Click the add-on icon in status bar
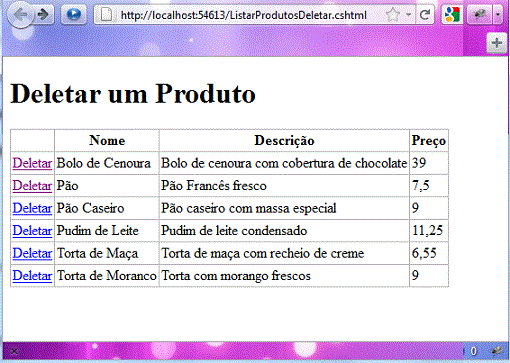This screenshot has width=510, height=363. tap(497, 351)
